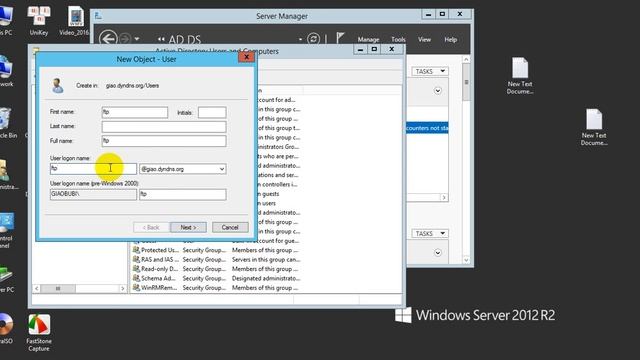Click the Server Manager back arrow
The width and height of the screenshot is (640, 360).
[x=108, y=39]
